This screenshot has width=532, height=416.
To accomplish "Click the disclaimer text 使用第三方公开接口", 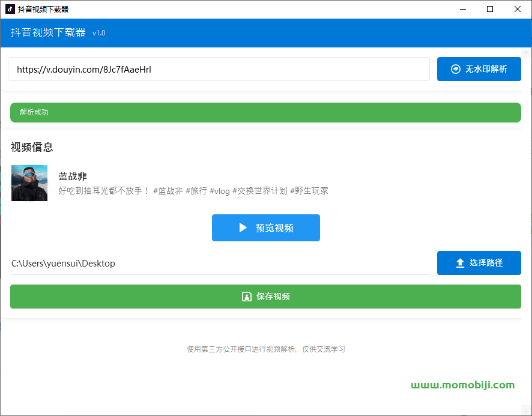I will tap(265, 349).
